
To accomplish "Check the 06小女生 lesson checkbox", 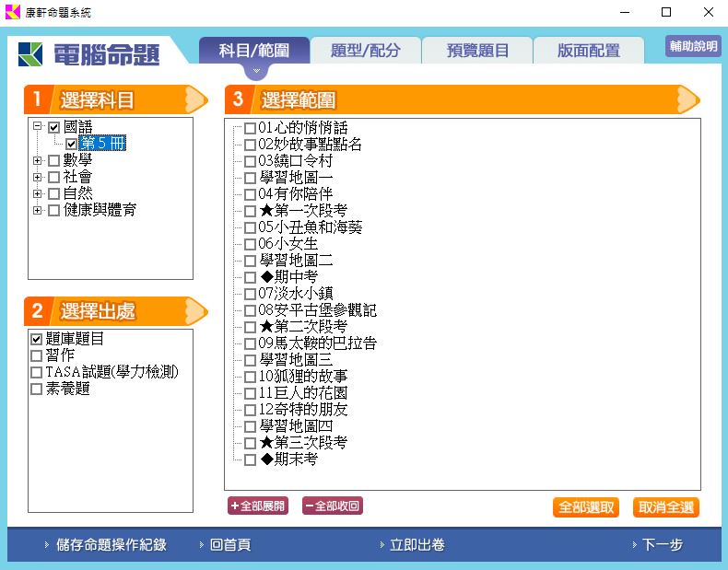I will point(250,244).
